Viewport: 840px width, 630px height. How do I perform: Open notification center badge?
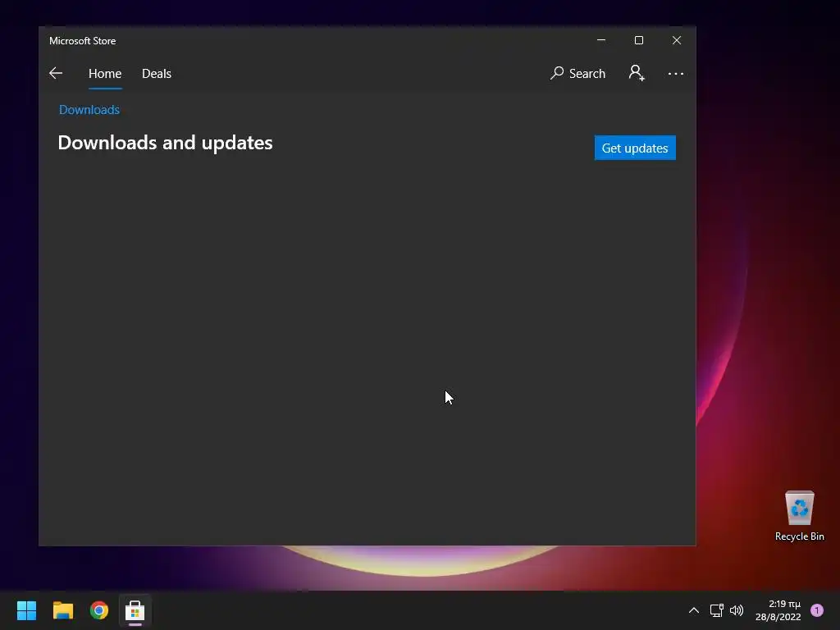817,610
